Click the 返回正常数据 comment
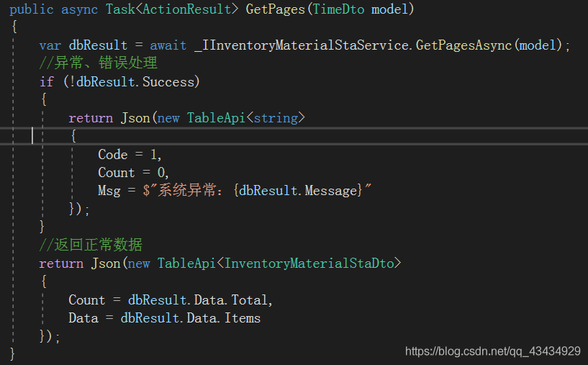Screen dimensions: 588x365 [91, 245]
